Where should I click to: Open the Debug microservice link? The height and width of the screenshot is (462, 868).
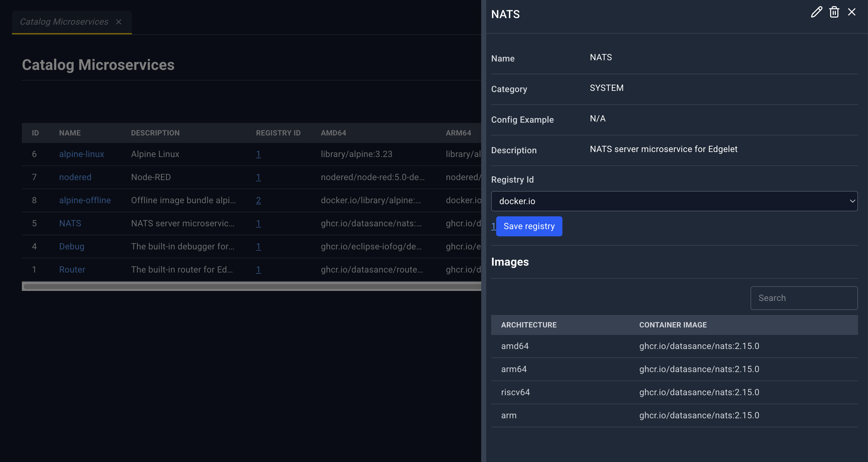[72, 247]
